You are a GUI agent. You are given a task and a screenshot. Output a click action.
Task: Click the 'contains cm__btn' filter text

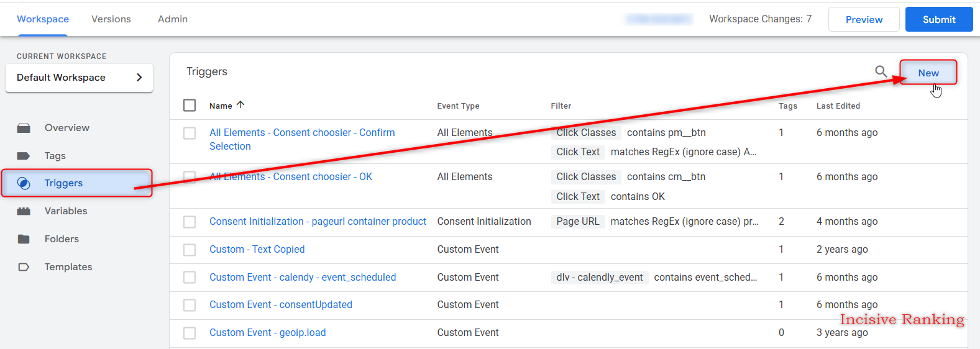coord(666,177)
